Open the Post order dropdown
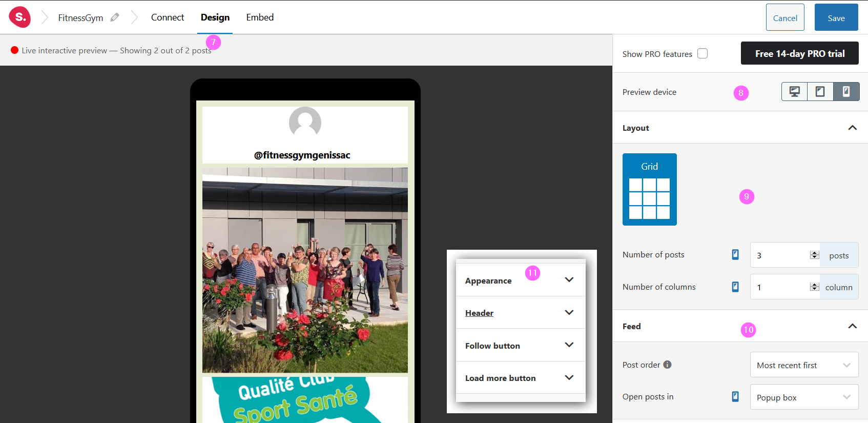The width and height of the screenshot is (868, 423). [x=804, y=365]
